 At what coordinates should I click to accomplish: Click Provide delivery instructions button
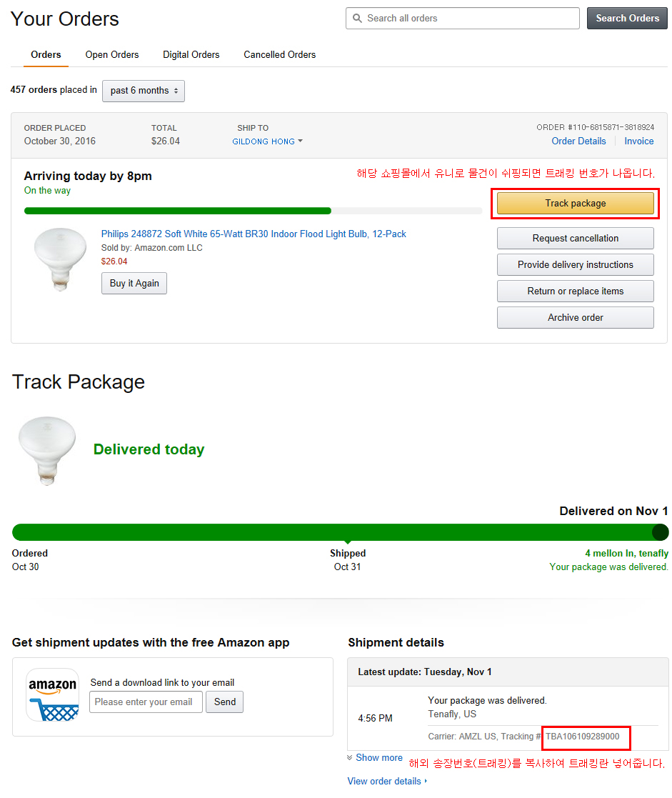point(576,264)
